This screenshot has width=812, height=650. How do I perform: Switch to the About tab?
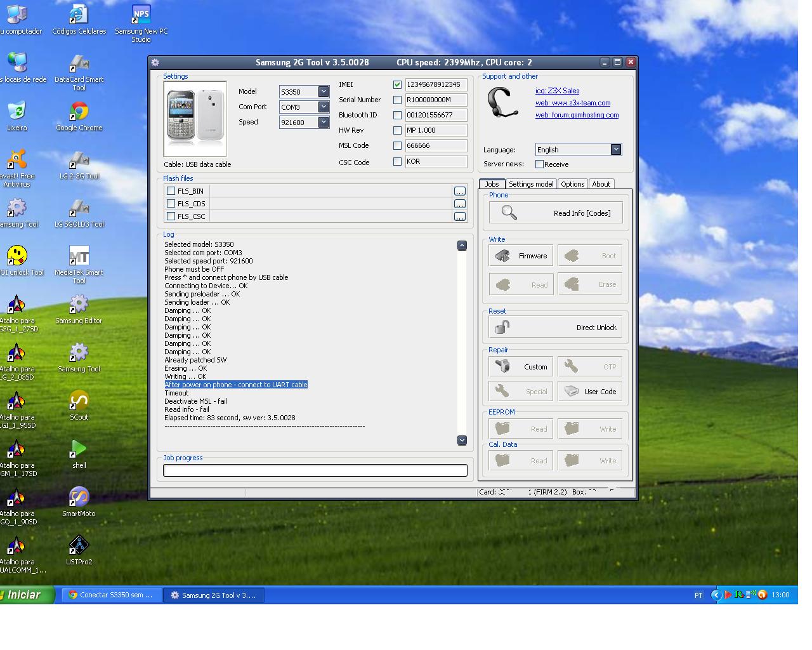coord(601,184)
